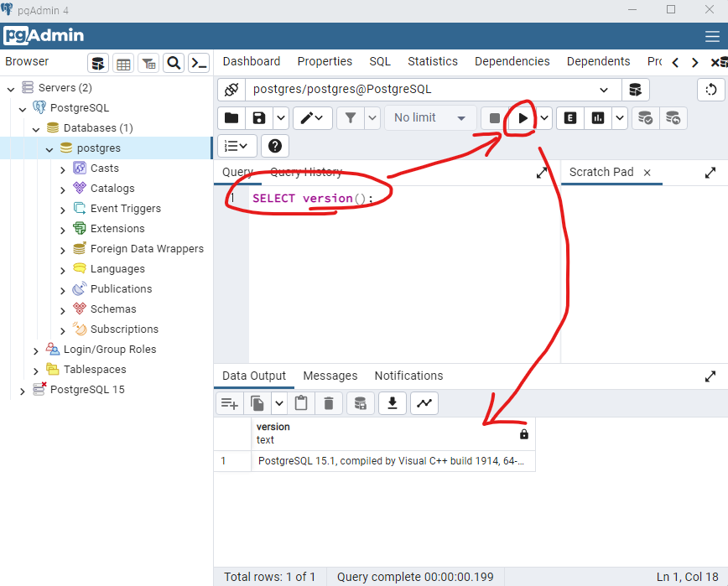
Task: Maximize the Data Output panel
Action: (x=710, y=376)
